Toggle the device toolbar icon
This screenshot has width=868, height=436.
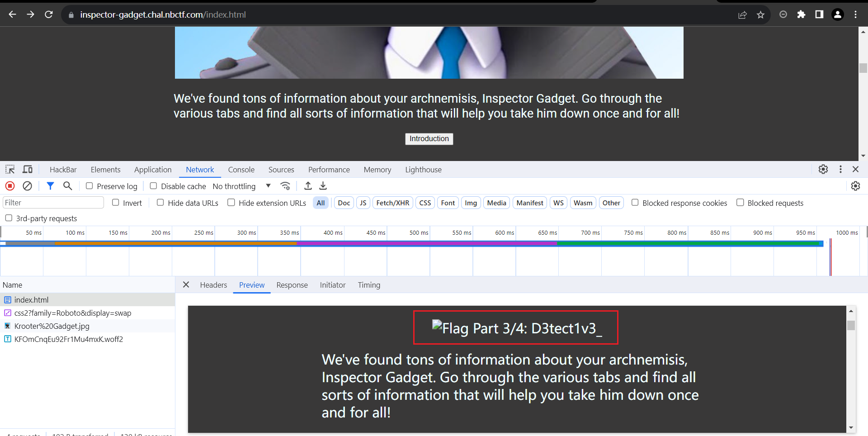(x=28, y=169)
